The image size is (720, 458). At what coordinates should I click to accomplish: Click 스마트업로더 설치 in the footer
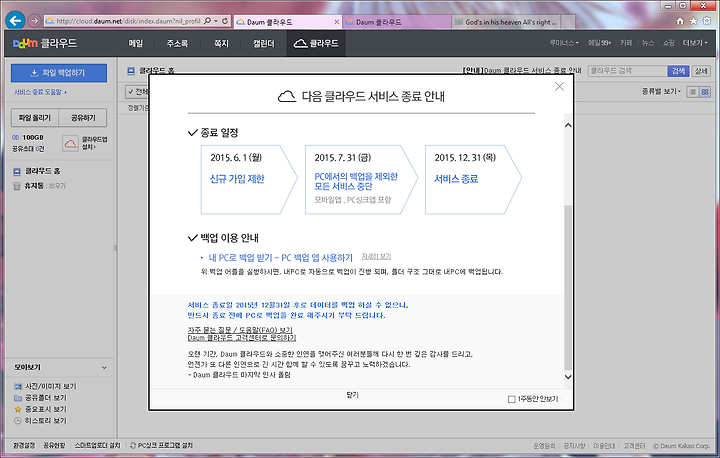[97, 446]
